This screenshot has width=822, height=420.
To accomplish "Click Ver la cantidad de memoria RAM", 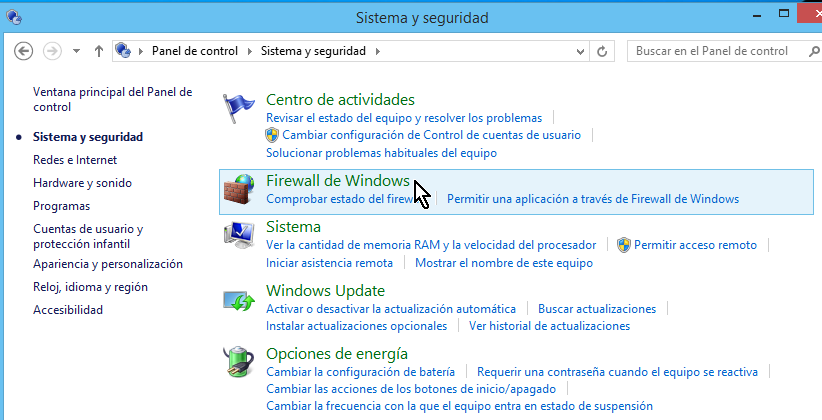I will (x=431, y=245).
